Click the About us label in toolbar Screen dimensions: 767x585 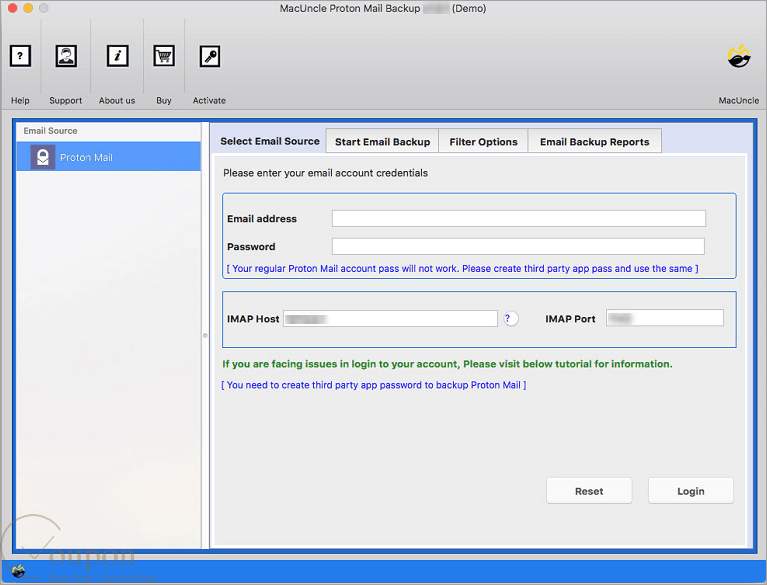pyautogui.click(x=117, y=100)
